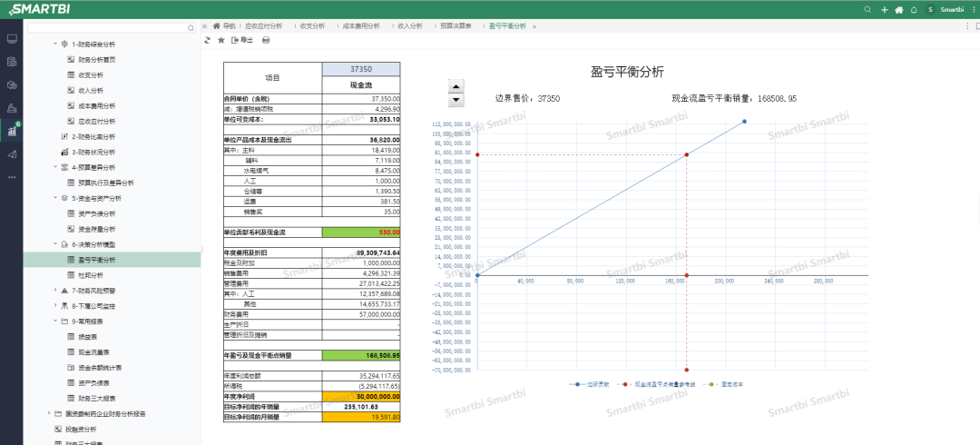This screenshot has height=445, width=980.
Task: Collapse the 4-预算差异分析 folder
Action: coord(55,167)
